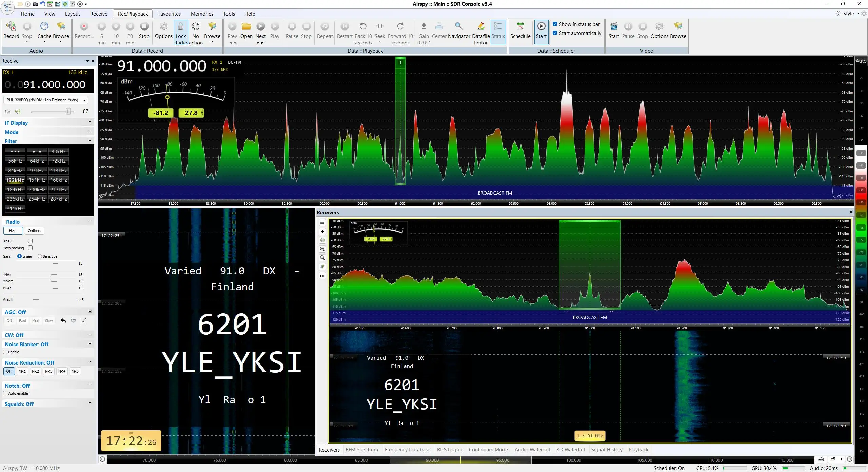Click the Scheduler Start icon

541,26
